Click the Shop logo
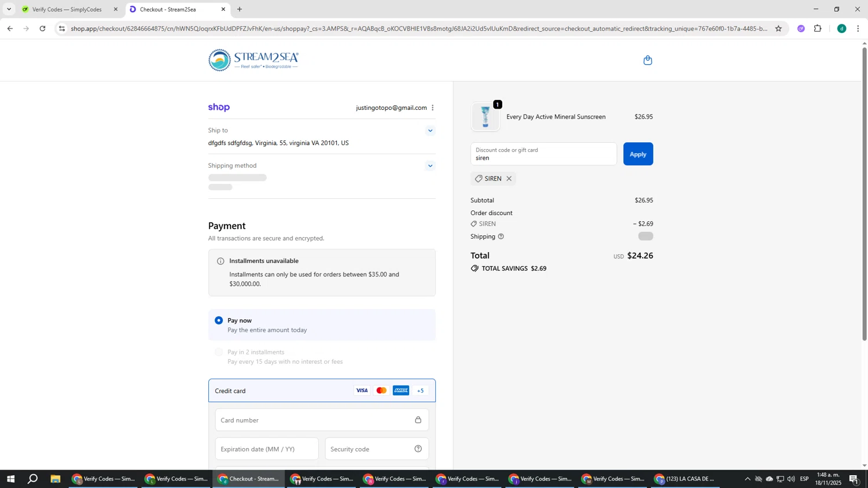868x488 pixels. coord(219,108)
